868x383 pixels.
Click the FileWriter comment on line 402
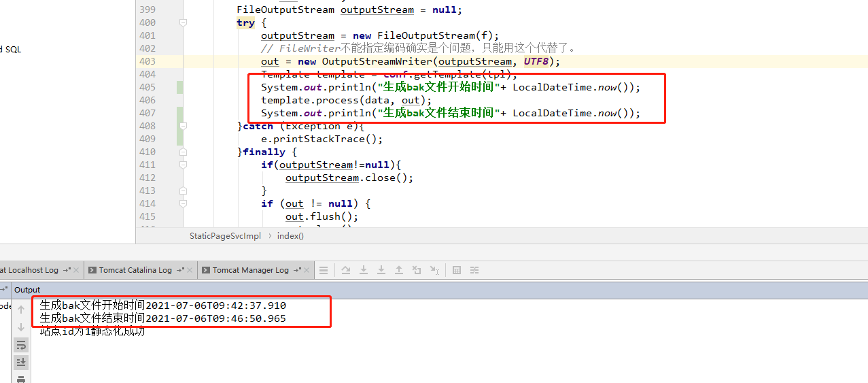(419, 48)
